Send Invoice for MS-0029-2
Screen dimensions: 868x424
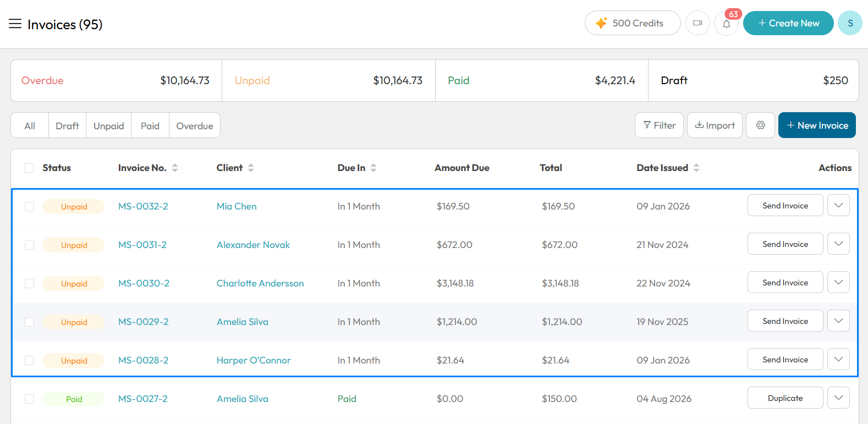pos(785,321)
